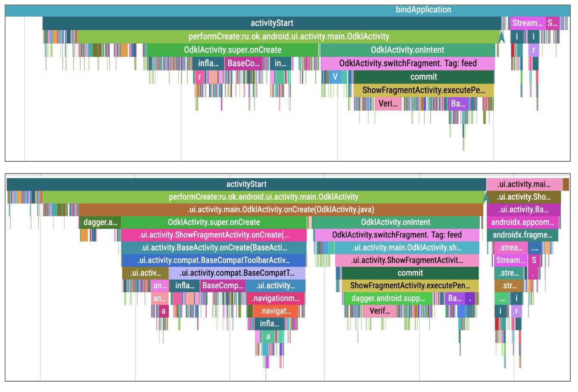The width and height of the screenshot is (578, 392).
Task: Click OdklActivity.super.onCreate in the top trace
Action: pyautogui.click(x=233, y=50)
